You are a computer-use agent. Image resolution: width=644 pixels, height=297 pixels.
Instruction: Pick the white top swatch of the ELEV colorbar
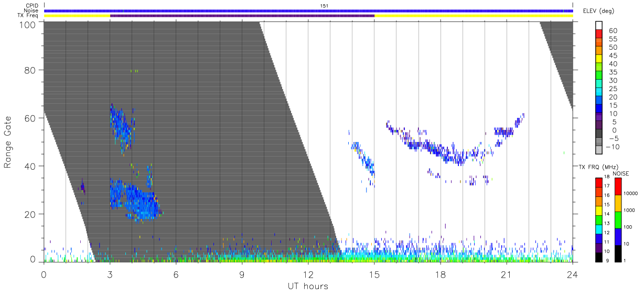[x=599, y=26]
